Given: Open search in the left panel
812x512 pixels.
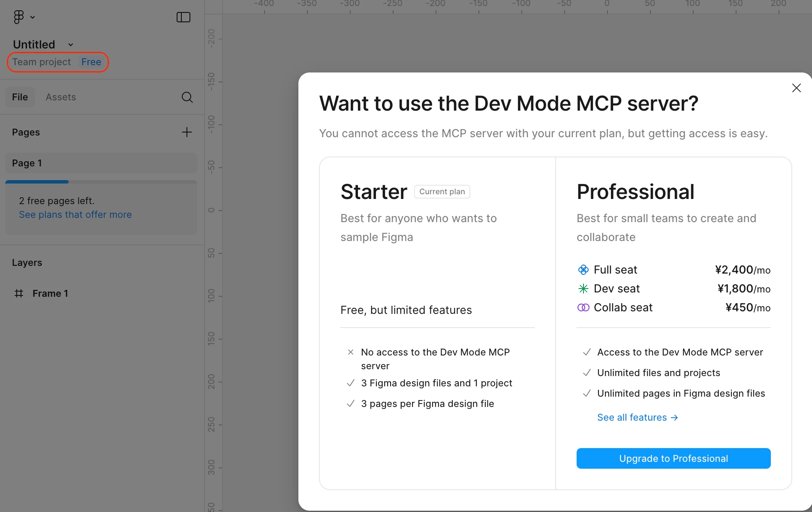Looking at the screenshot, I should click(x=187, y=97).
